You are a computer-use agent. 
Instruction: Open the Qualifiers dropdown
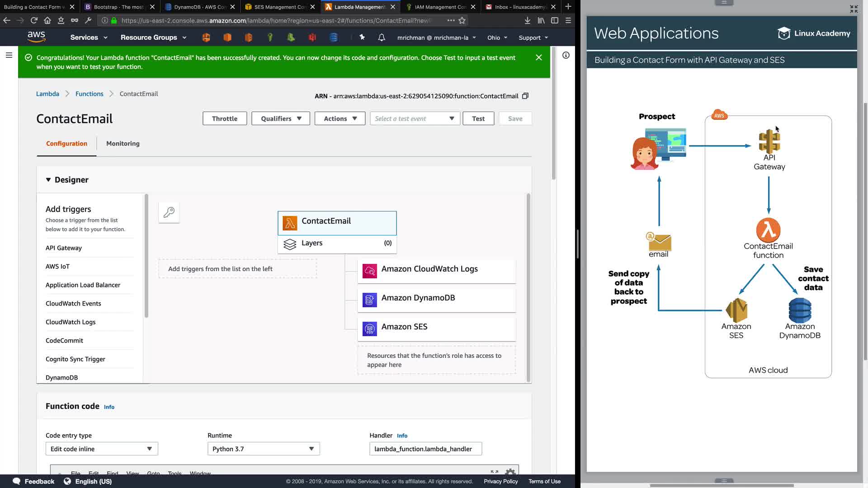280,118
